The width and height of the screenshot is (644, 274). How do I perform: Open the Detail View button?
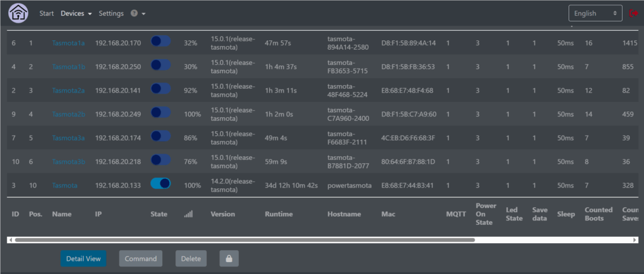click(84, 259)
